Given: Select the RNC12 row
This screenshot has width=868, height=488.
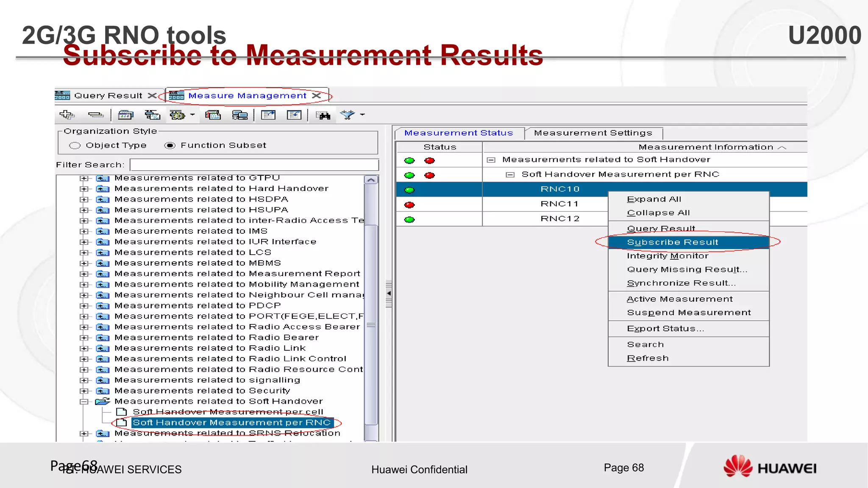Looking at the screenshot, I should click(x=560, y=219).
